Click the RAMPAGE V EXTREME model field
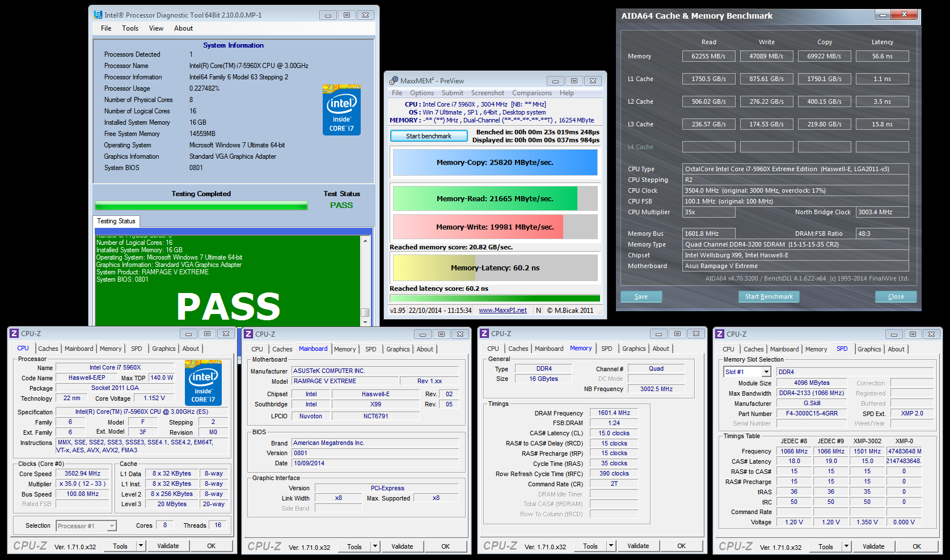 (345, 381)
